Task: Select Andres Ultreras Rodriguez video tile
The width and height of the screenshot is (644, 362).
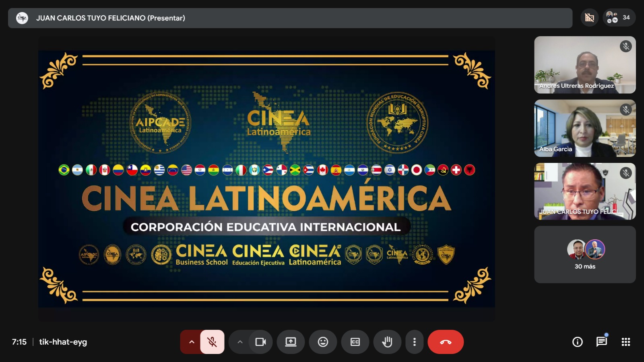Action: (x=585, y=65)
